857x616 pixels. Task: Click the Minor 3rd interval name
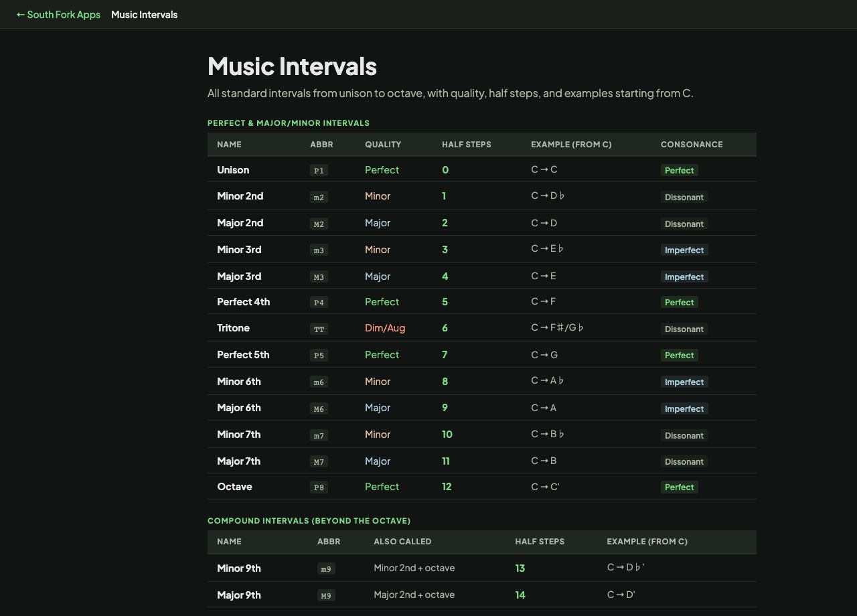[239, 250]
